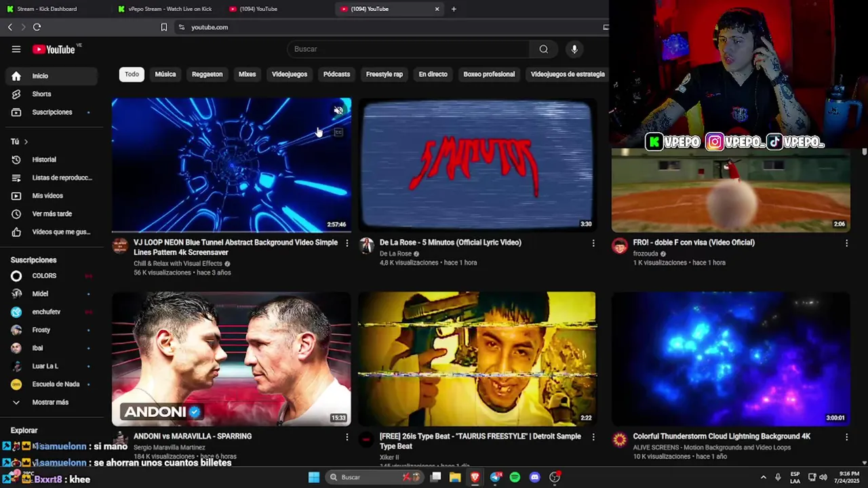868x488 pixels.
Task: Open Discord from the taskbar
Action: (534, 477)
